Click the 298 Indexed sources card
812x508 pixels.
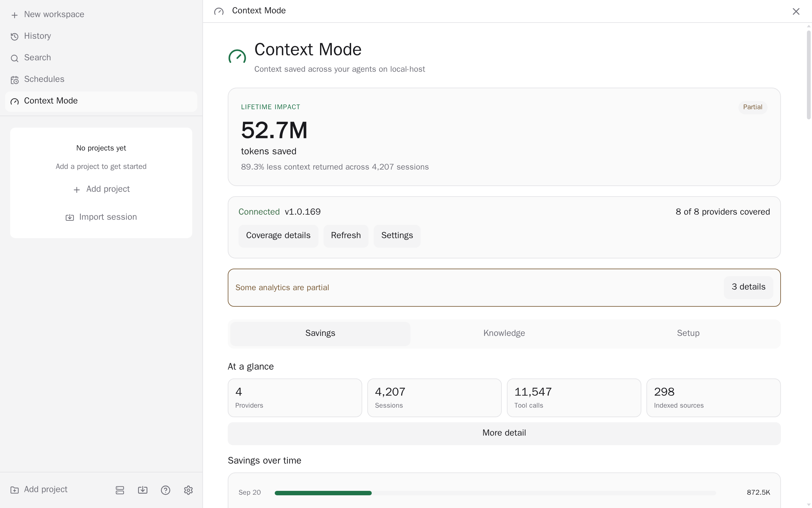(x=713, y=398)
